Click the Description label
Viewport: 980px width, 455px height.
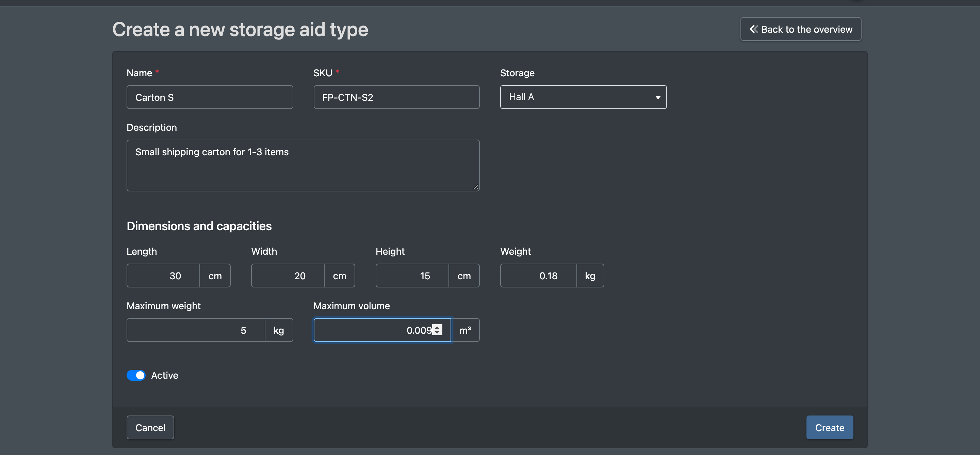click(x=151, y=128)
